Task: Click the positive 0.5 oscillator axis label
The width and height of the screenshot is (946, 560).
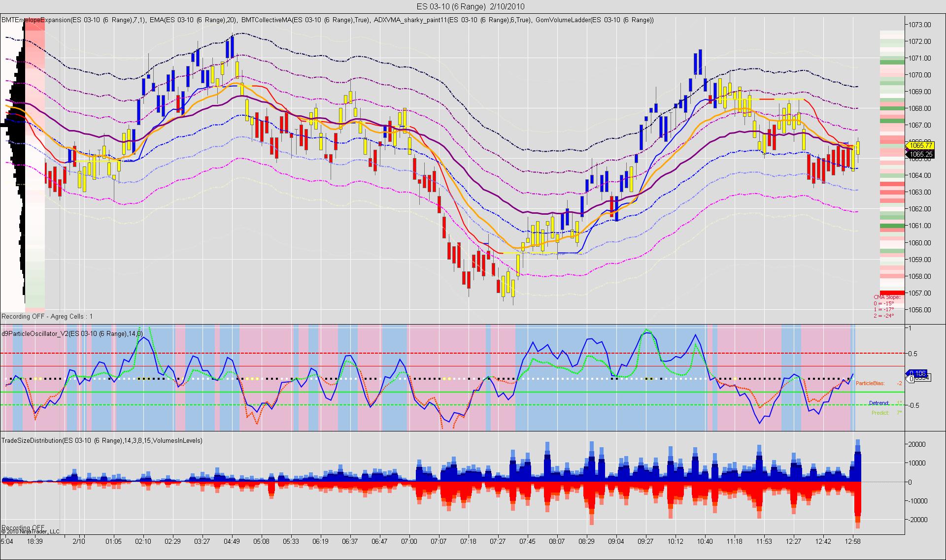Action: (x=913, y=354)
